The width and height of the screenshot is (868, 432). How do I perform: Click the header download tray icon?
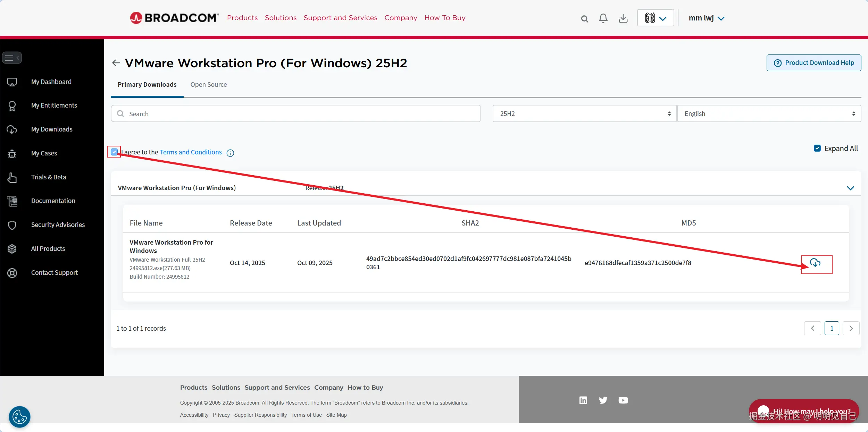[x=623, y=18]
